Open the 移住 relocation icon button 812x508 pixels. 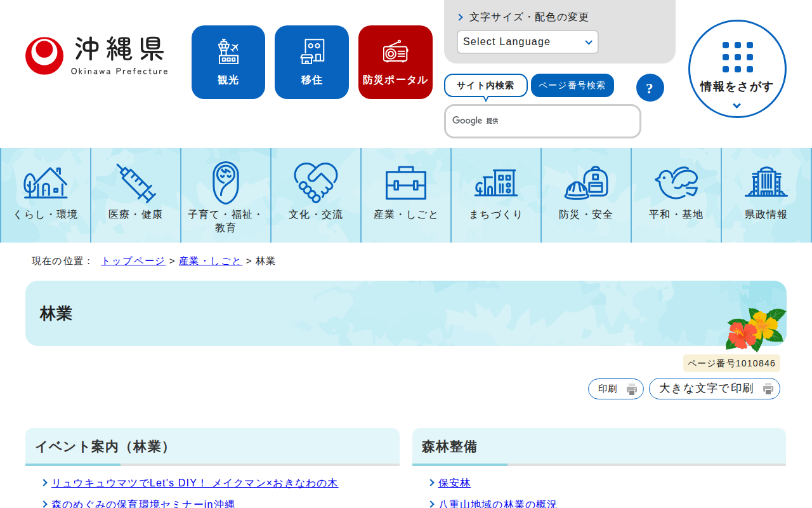(311, 62)
